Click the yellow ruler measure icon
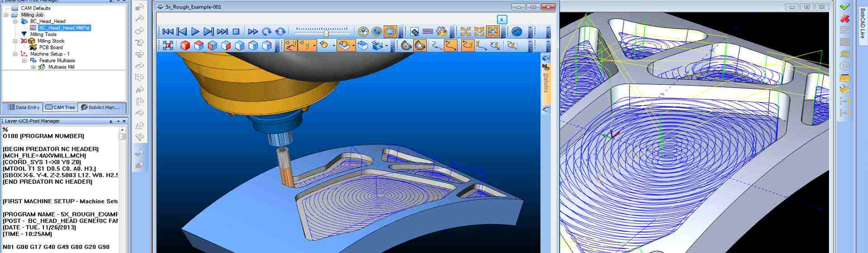 point(844,78)
